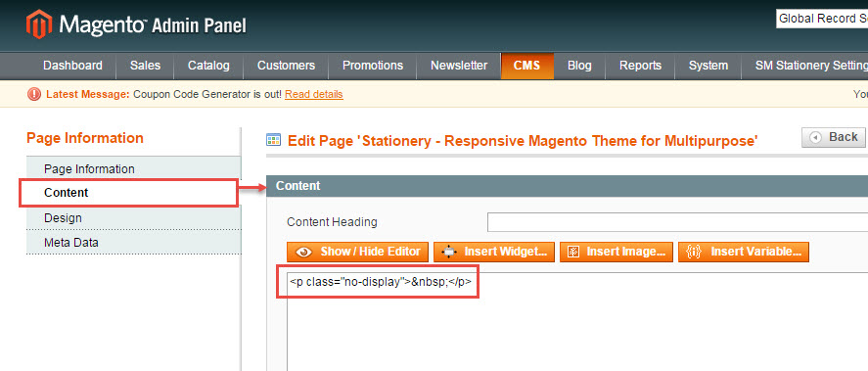This screenshot has width=868, height=371.
Task: Click inside the content HTML textarea
Action: (x=577, y=322)
